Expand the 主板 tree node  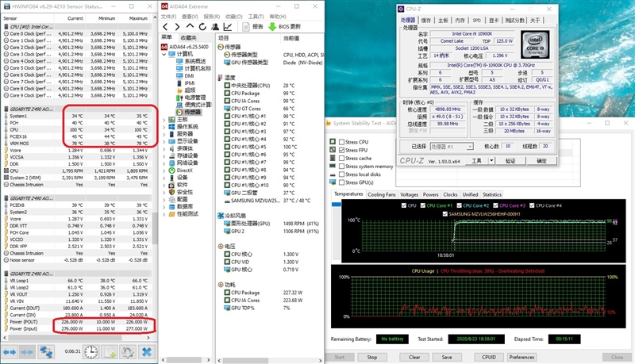tap(164, 120)
